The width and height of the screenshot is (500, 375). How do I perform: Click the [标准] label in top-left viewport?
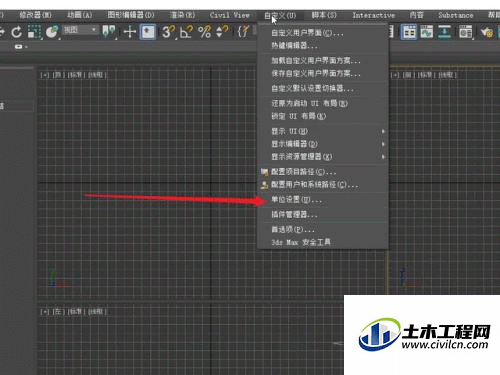click(x=76, y=75)
